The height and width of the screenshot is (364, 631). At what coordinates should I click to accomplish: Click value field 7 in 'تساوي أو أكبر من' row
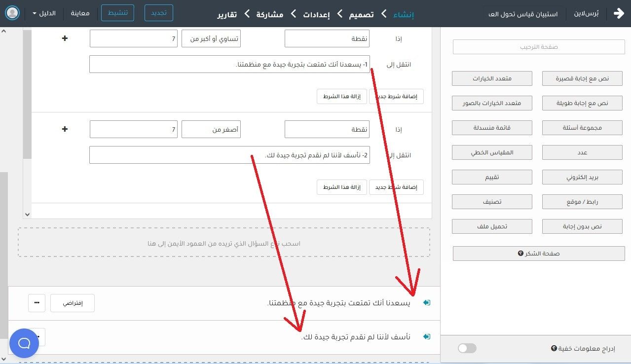[x=134, y=39]
